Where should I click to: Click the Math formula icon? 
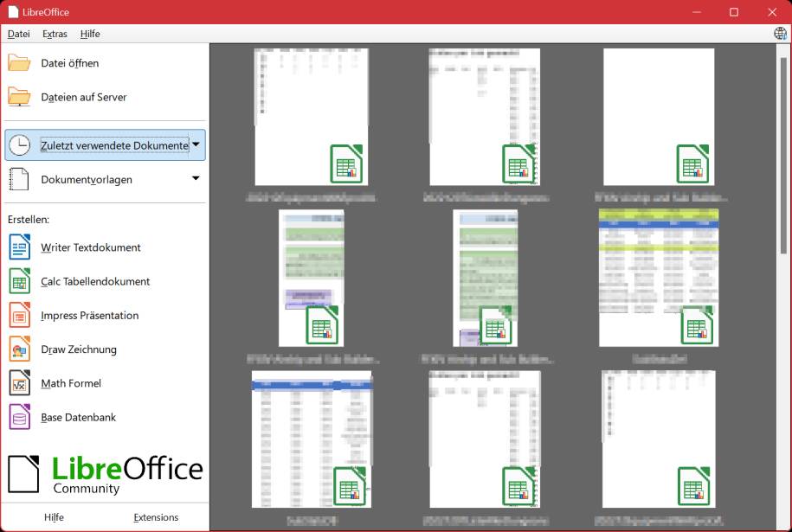pyautogui.click(x=20, y=383)
